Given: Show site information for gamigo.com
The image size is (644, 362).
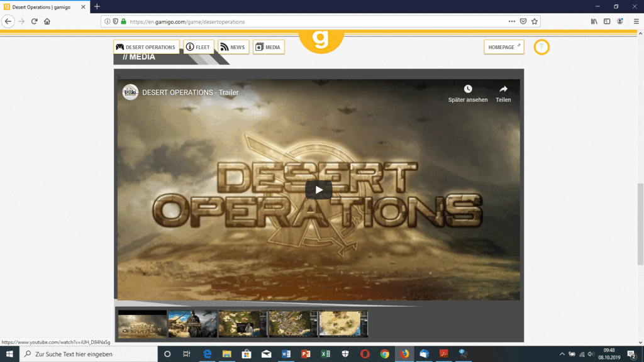Looking at the screenshot, I should [107, 21].
